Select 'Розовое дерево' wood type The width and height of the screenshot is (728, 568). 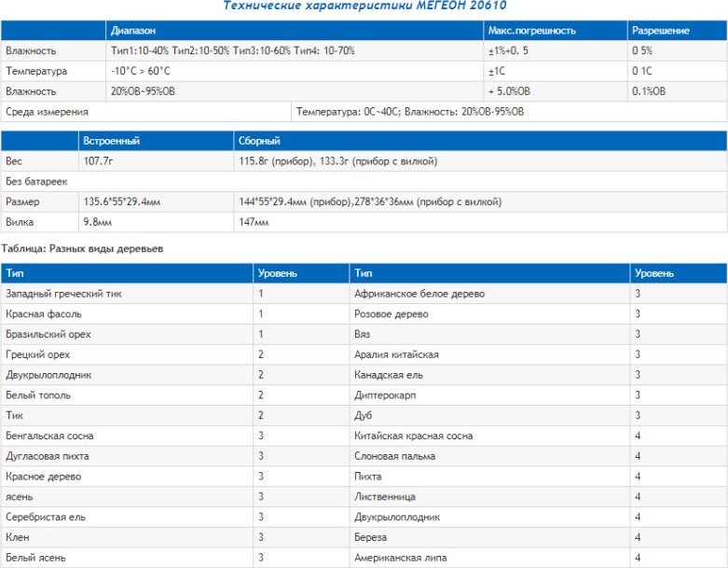(391, 314)
